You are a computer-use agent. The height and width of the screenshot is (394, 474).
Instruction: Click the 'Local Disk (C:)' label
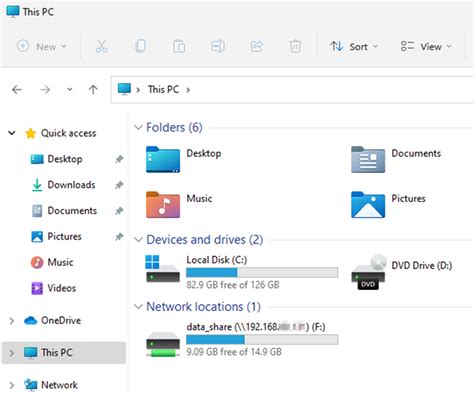click(217, 260)
